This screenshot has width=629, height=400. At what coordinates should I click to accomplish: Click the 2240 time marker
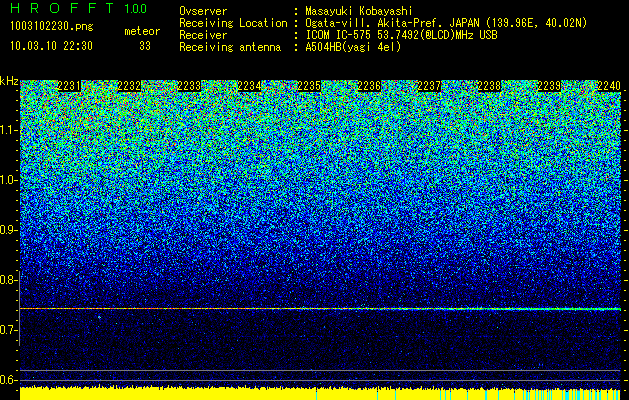(x=609, y=86)
